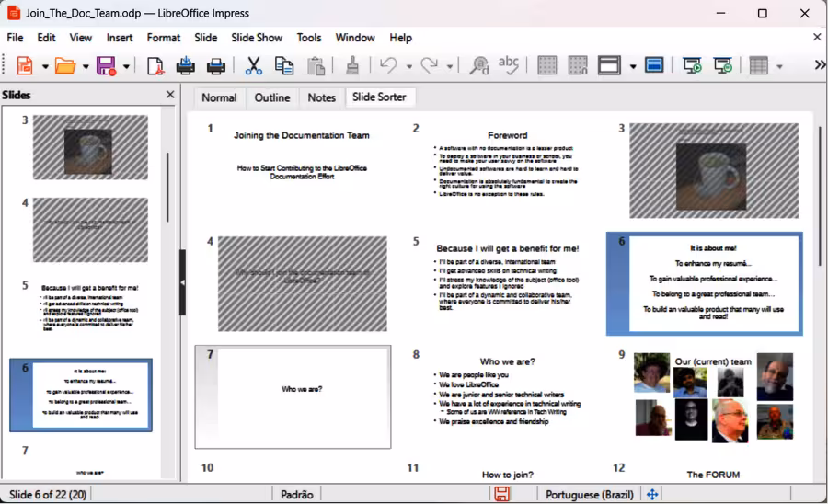
Task: Click the Master Slide icon
Action: coord(654,65)
